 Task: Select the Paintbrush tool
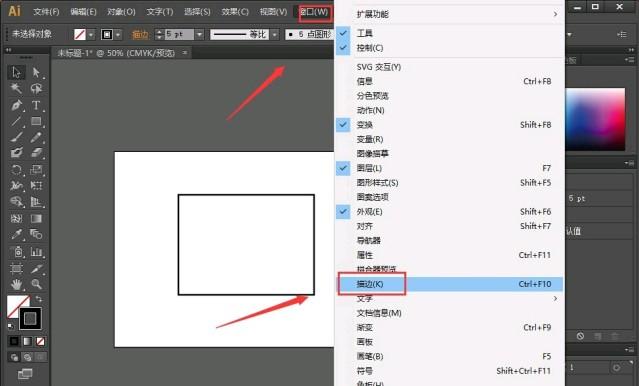[16, 137]
